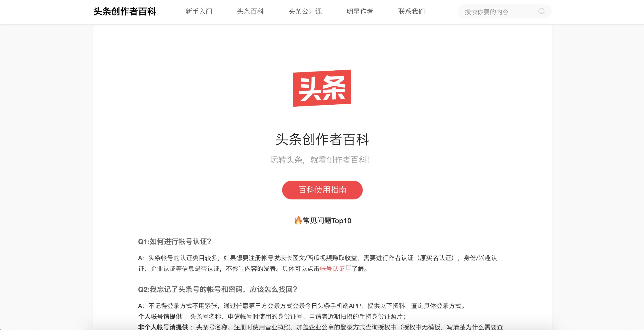
Task: Click the search magnifier icon
Action: [x=542, y=11]
